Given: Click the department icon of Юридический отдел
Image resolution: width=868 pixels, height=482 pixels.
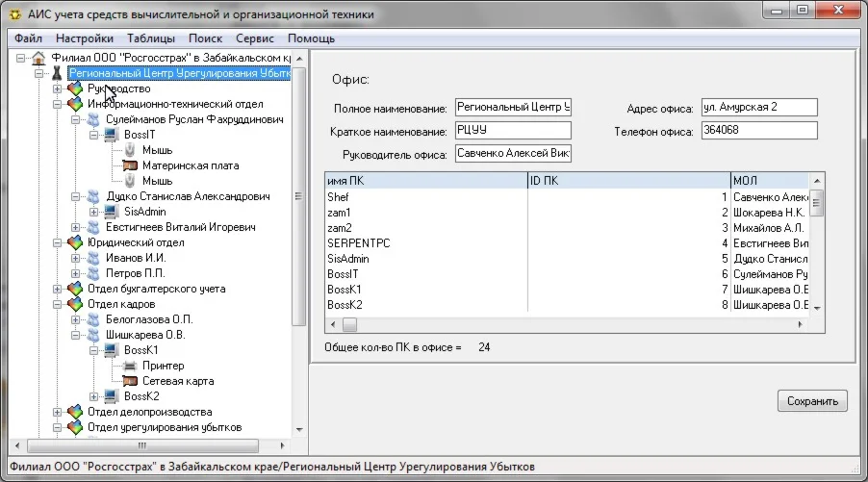Looking at the screenshot, I should (75, 242).
